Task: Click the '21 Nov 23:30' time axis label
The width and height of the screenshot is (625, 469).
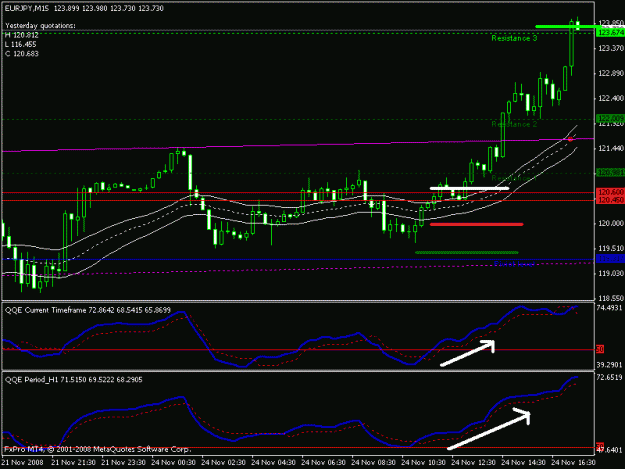Action: [x=123, y=463]
